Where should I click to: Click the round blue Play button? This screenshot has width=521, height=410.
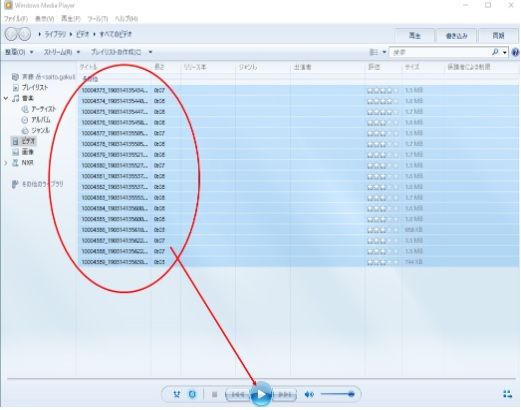tap(261, 395)
